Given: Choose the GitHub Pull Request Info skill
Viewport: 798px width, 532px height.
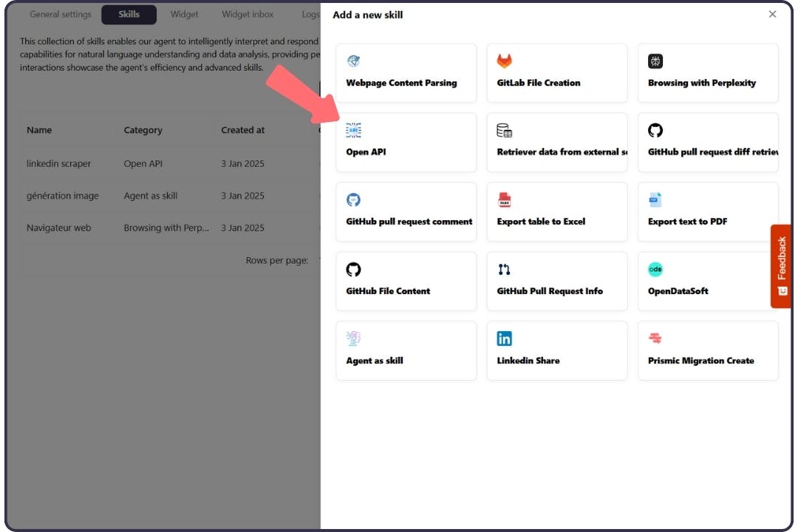Looking at the screenshot, I should [557, 281].
